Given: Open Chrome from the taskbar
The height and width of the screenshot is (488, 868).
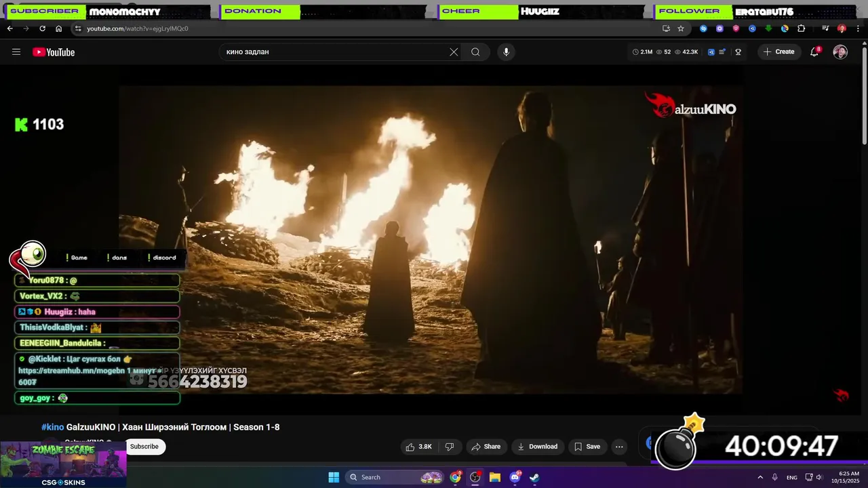Looking at the screenshot, I should point(456,477).
